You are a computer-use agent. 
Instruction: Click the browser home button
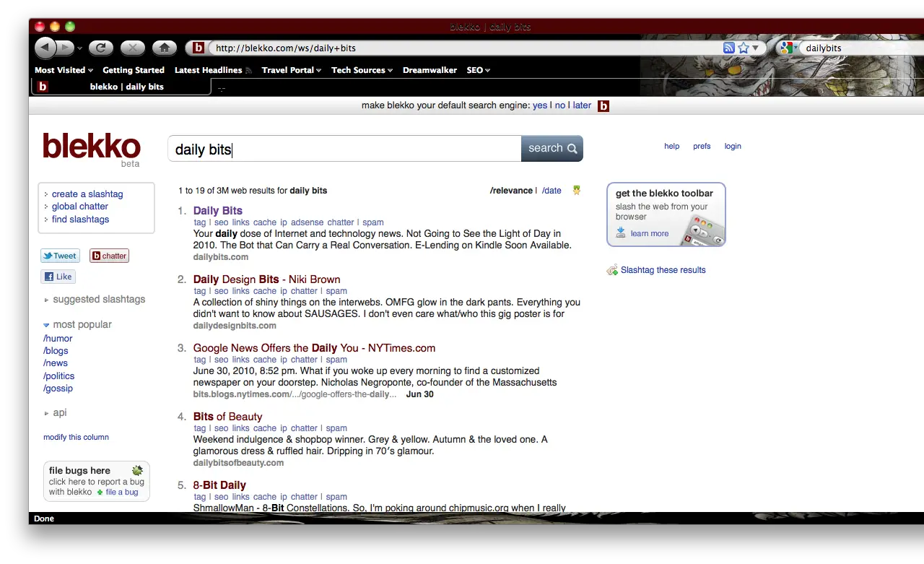(164, 48)
